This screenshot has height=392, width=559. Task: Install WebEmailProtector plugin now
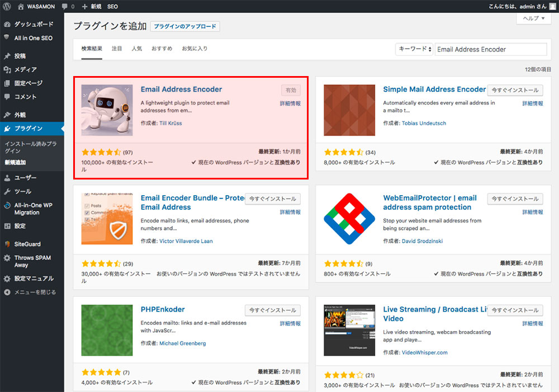[515, 199]
